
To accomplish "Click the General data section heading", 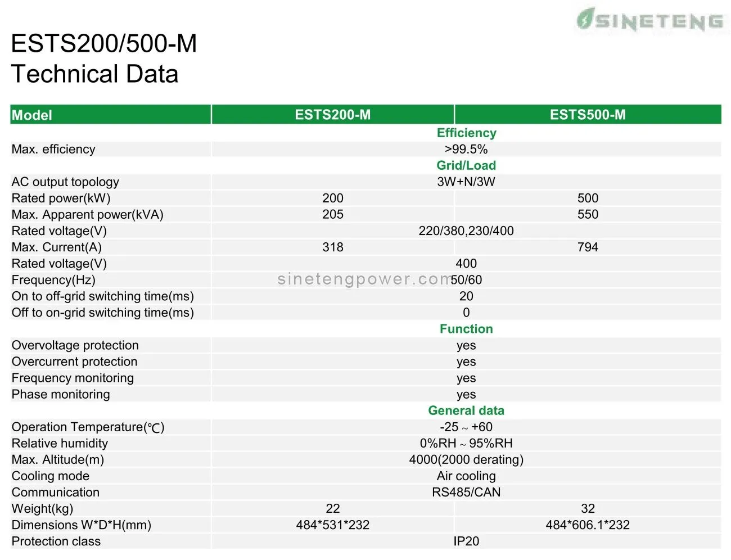I will (x=466, y=410).
